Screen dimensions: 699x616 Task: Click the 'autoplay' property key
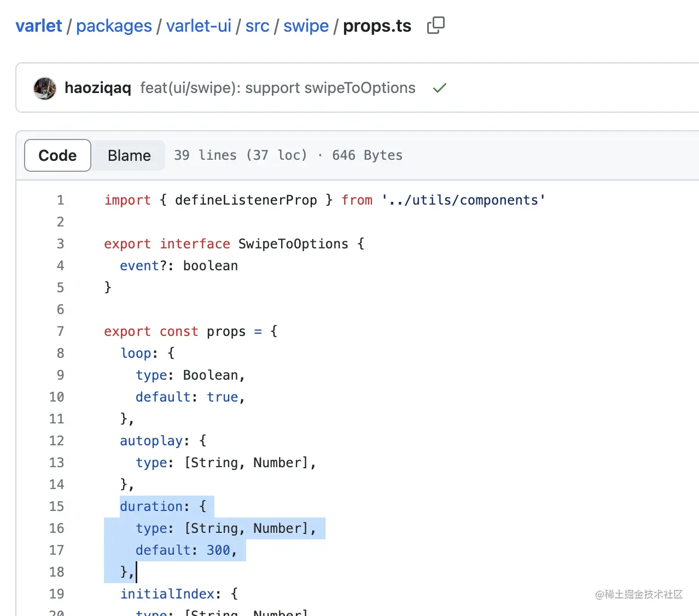[152, 441]
